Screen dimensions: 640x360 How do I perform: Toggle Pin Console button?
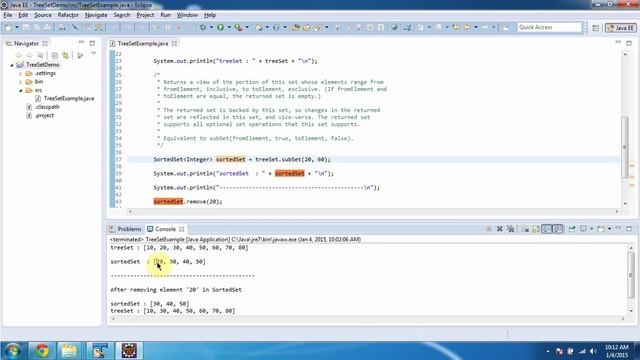572,229
